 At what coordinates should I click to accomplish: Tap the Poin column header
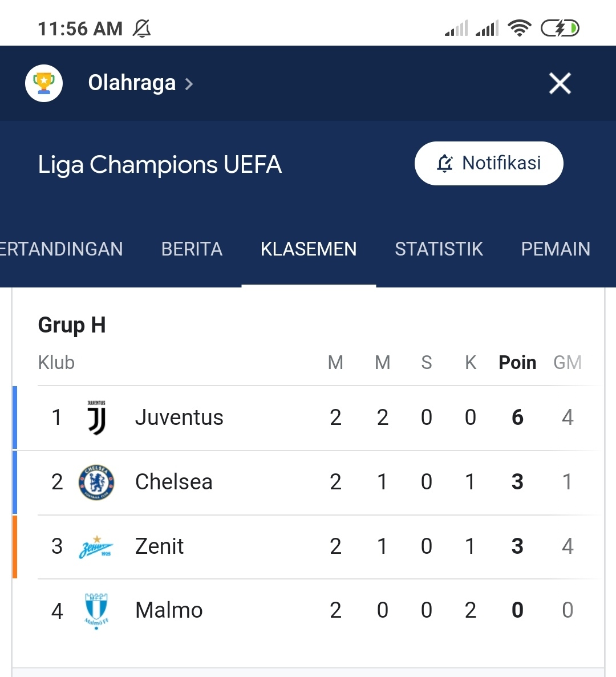click(x=517, y=363)
